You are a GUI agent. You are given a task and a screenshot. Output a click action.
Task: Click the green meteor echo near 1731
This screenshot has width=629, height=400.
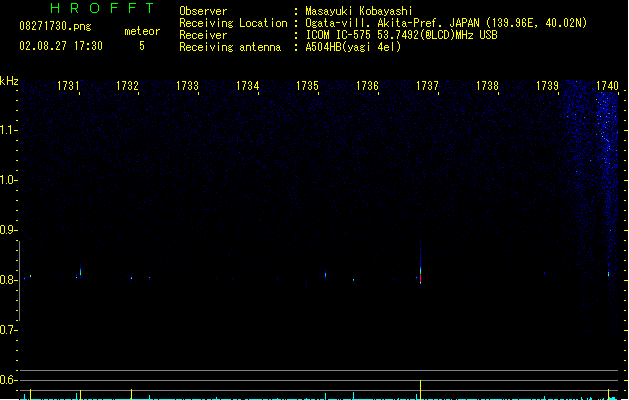(x=81, y=272)
